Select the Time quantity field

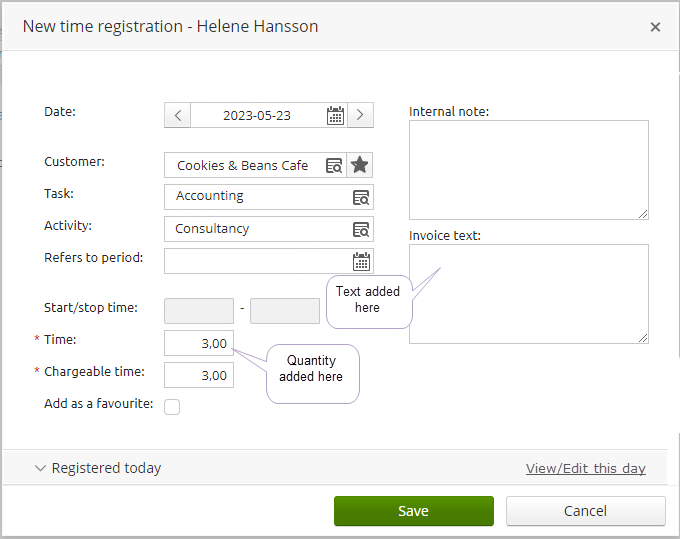coord(199,343)
